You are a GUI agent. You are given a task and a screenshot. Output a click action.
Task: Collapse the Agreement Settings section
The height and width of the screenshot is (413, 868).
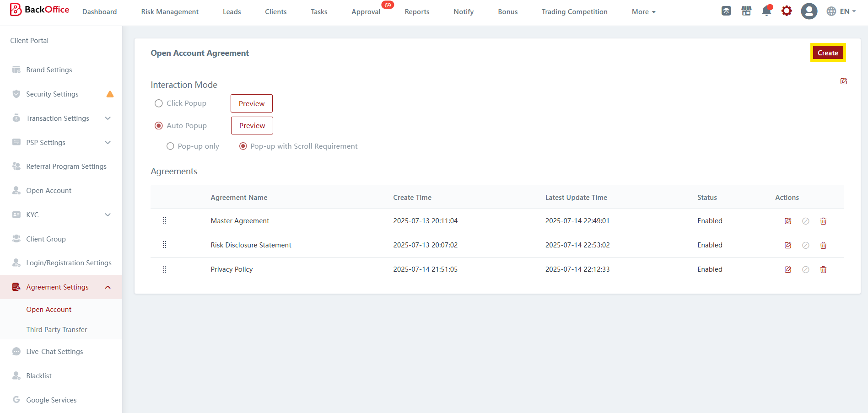(x=108, y=287)
